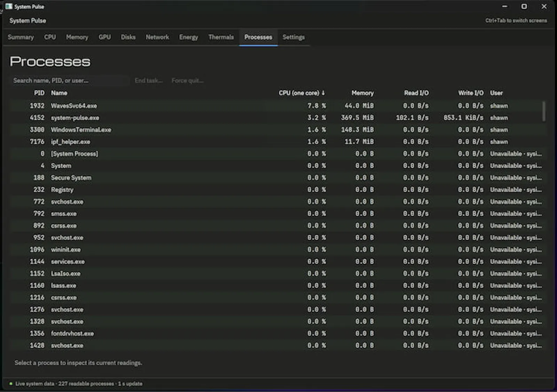The image size is (557, 392).
Task: Switch to the Thermals tab
Action: pos(221,37)
